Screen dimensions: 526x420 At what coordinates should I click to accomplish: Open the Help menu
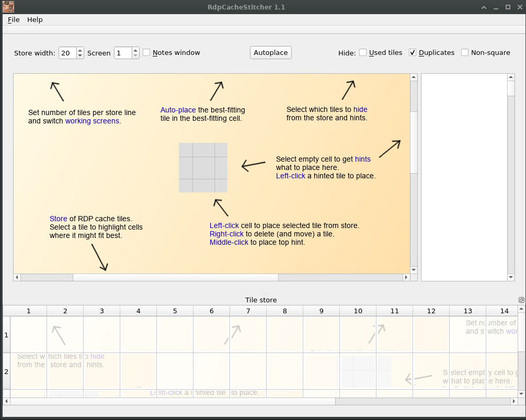point(35,19)
